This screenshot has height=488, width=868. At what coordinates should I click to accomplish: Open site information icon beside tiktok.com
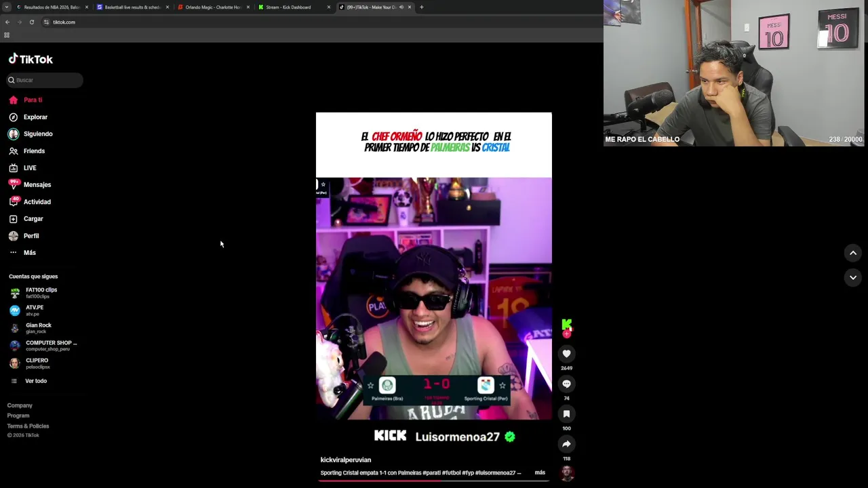[46, 22]
